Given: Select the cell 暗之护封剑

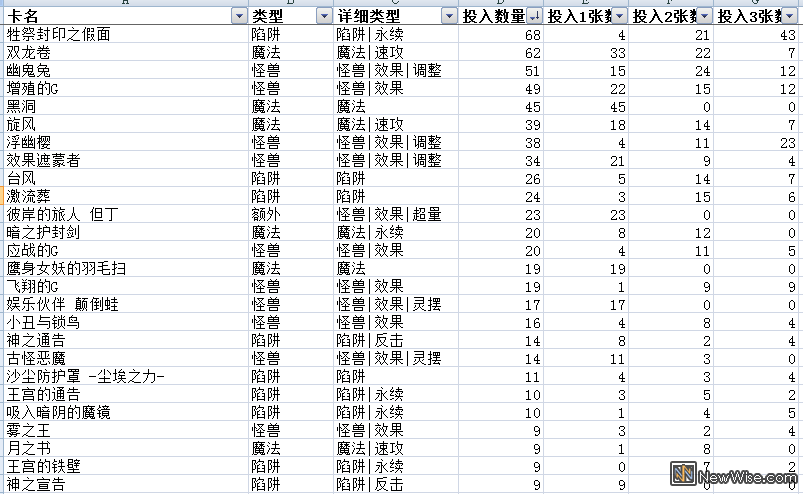Looking at the screenshot, I should pyautogui.click(x=126, y=232).
